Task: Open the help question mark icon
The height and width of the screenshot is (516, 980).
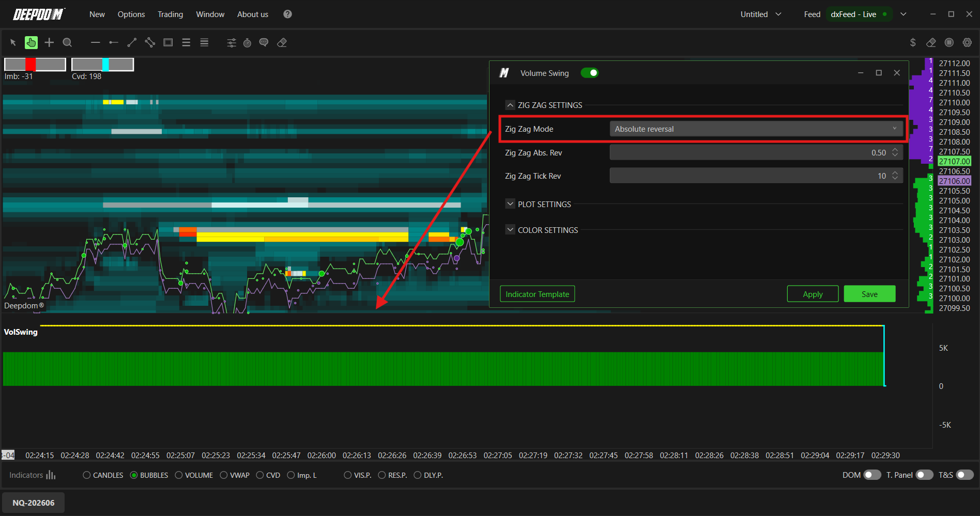Action: click(288, 14)
